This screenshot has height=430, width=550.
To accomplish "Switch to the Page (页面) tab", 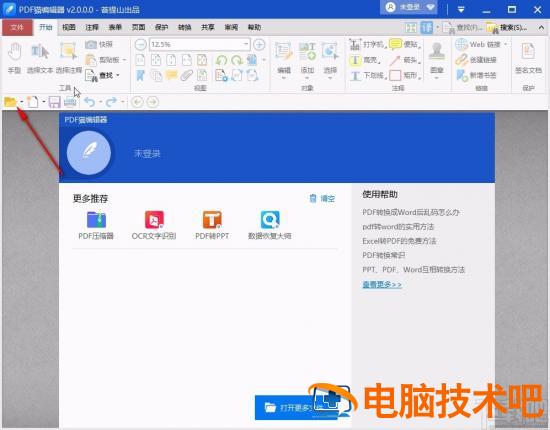I will click(138, 27).
